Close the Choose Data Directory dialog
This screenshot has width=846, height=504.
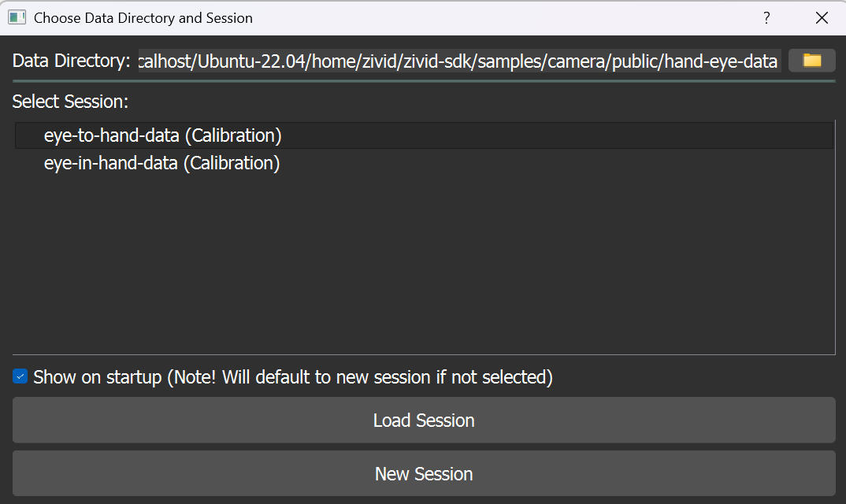822,17
